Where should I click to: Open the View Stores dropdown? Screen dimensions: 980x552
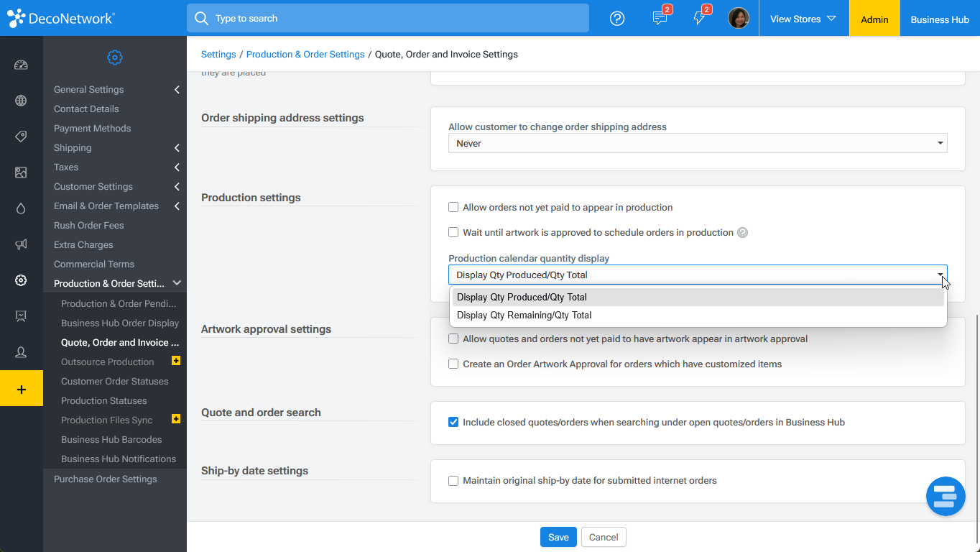(x=803, y=19)
